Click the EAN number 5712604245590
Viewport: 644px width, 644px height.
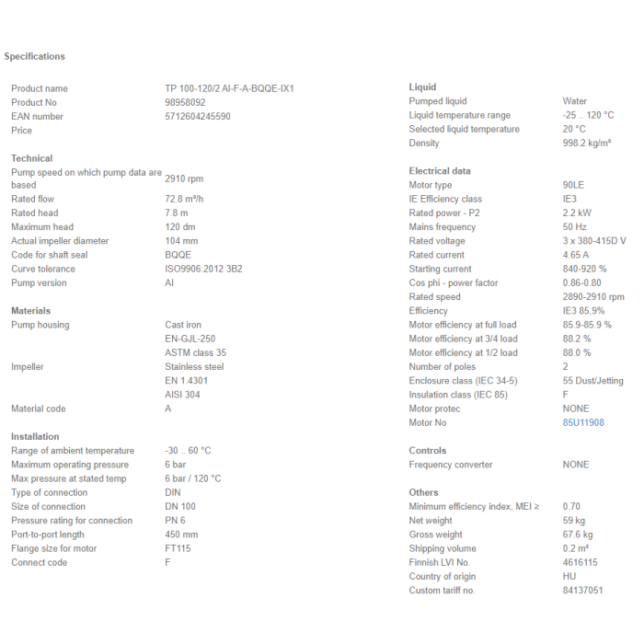tap(198, 116)
